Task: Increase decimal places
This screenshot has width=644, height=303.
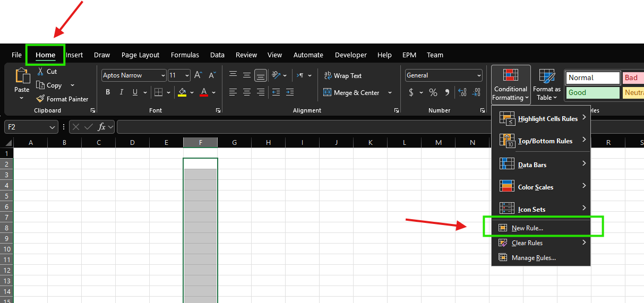Action: 462,92
